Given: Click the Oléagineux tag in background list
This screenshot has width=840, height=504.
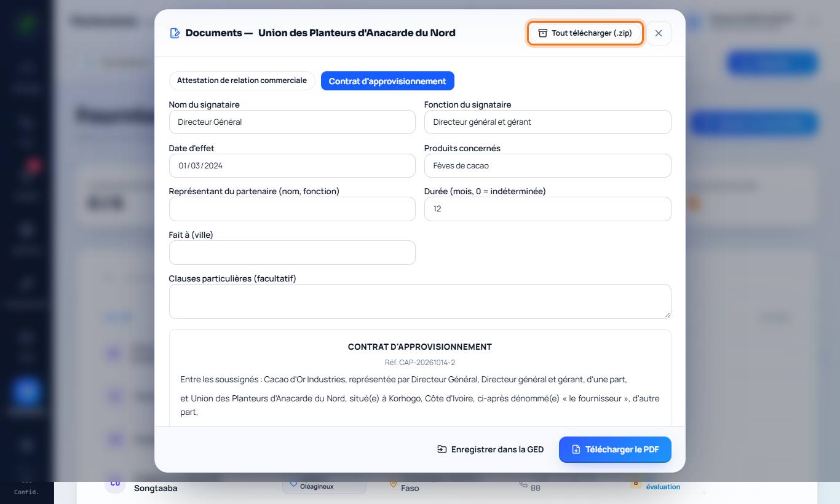Looking at the screenshot, I should (x=317, y=486).
